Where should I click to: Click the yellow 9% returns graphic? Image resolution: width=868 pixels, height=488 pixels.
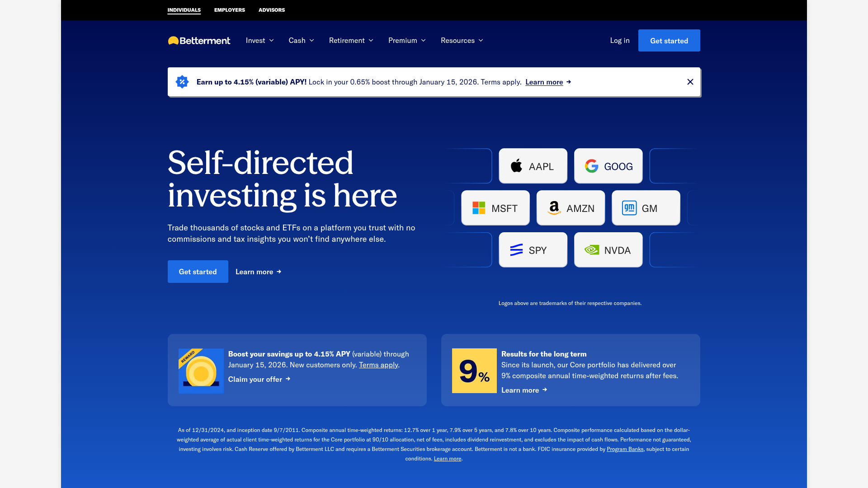click(x=474, y=371)
